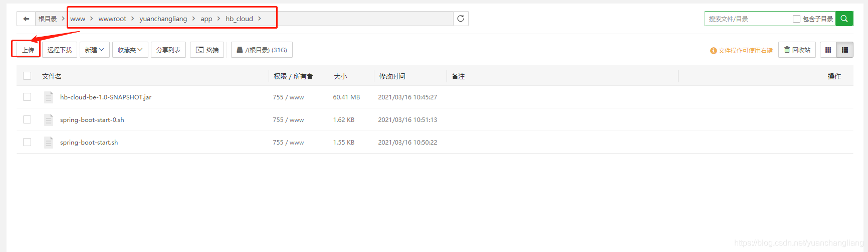This screenshot has height=252, width=868.
Task: Switch to list view
Action: pyautogui.click(x=845, y=50)
